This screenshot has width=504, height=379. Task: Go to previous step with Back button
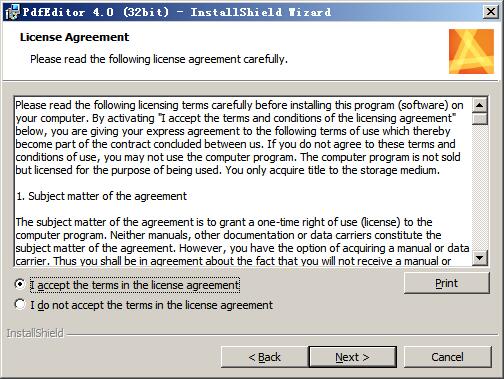[x=264, y=357]
